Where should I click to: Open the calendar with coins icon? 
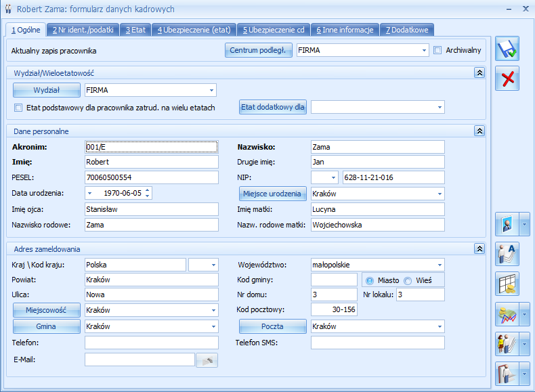507,284
